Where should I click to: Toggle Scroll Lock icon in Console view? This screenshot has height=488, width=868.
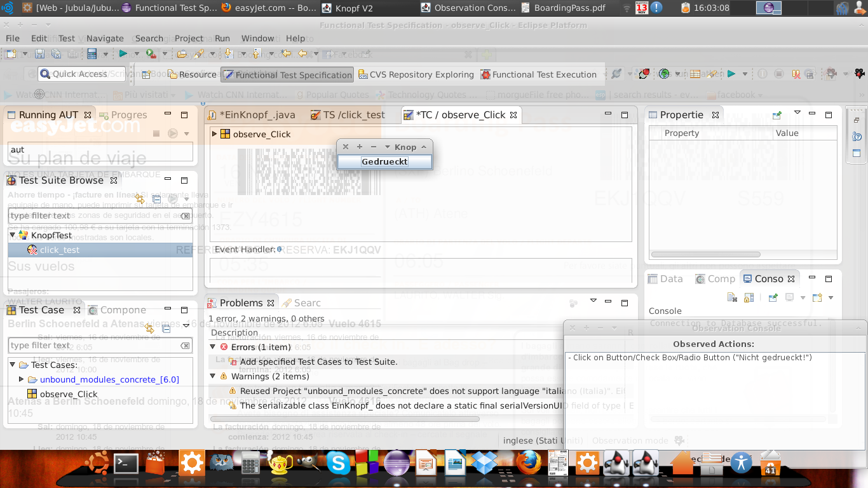pos(749,297)
